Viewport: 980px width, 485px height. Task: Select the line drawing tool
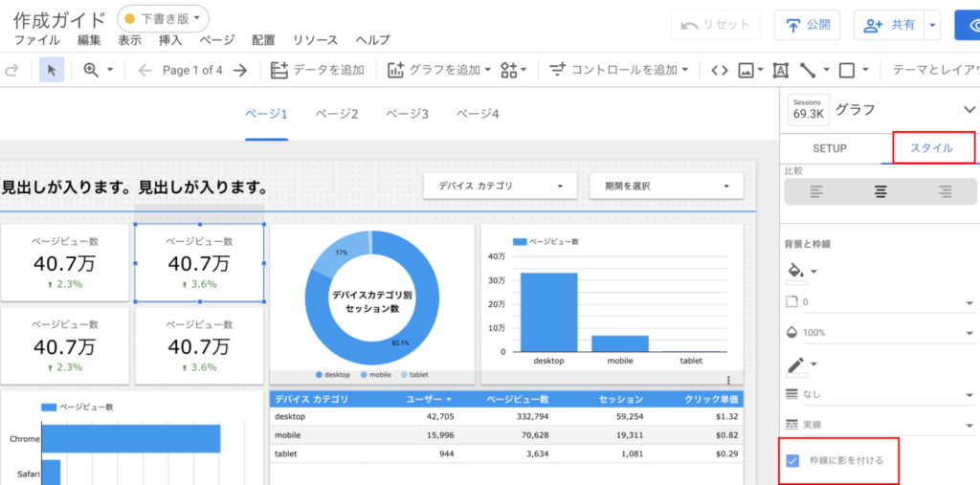pos(808,71)
